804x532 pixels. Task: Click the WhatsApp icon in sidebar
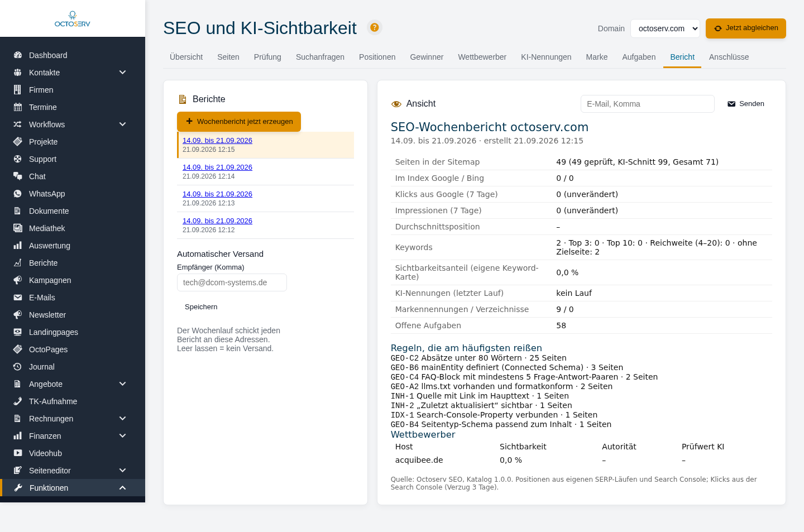(x=18, y=194)
